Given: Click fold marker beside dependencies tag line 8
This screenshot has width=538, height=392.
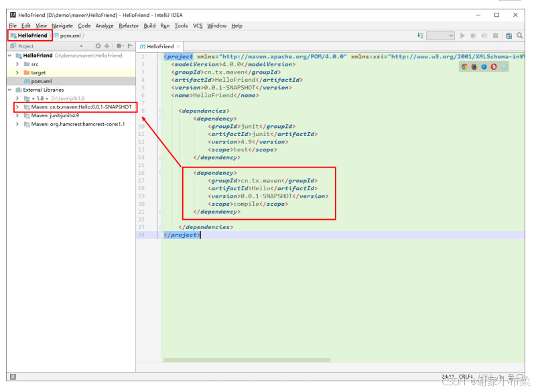Looking at the screenshot, I should 161,111.
